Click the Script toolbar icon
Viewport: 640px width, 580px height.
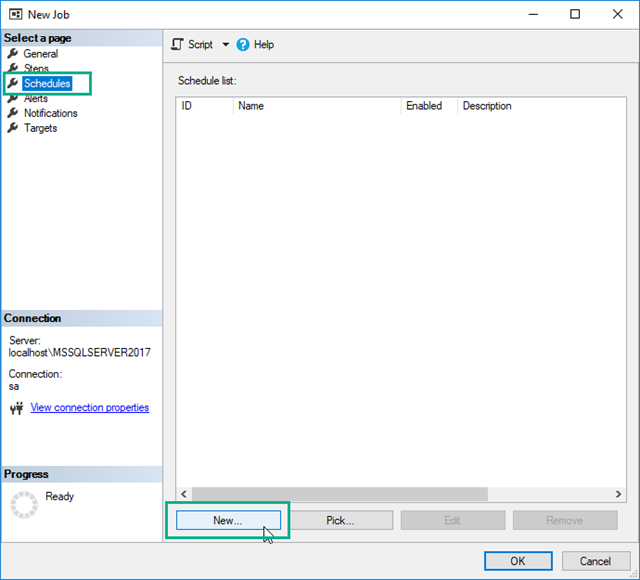[x=178, y=45]
